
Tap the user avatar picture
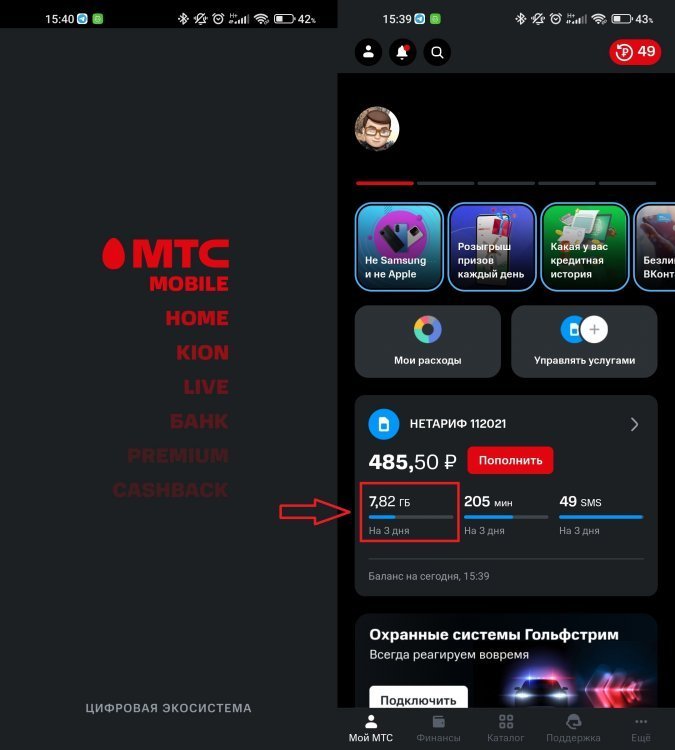tap(377, 129)
